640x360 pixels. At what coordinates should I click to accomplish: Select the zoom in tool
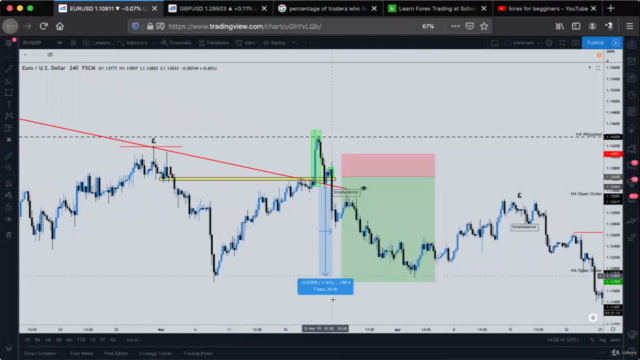[x=9, y=167]
